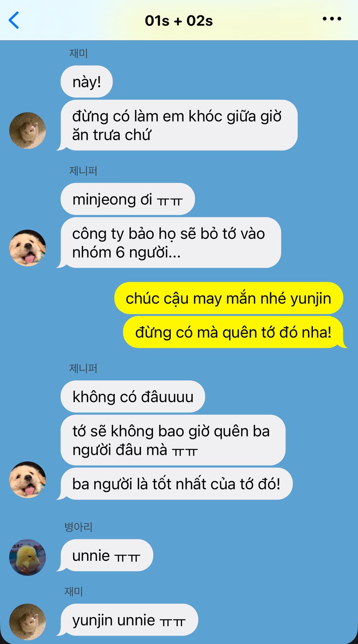The image size is (358, 644).
Task: Open the '01s + 02s' chat title
Action: tap(179, 21)
